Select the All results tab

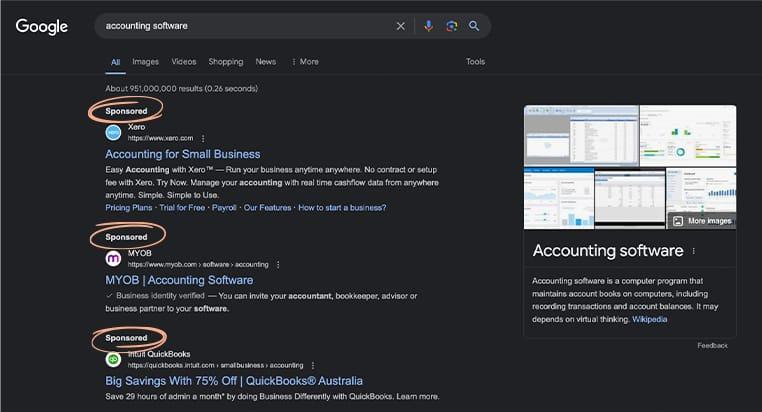coord(115,62)
